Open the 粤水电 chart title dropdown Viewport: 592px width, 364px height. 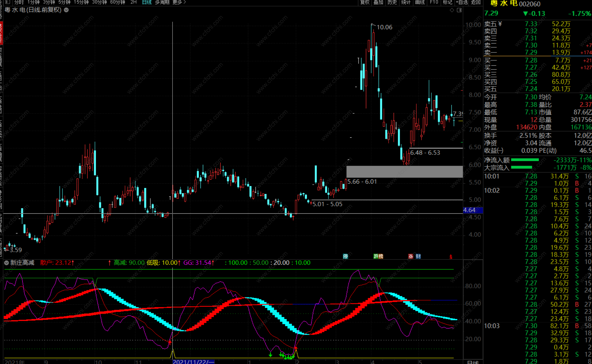[x=66, y=10]
